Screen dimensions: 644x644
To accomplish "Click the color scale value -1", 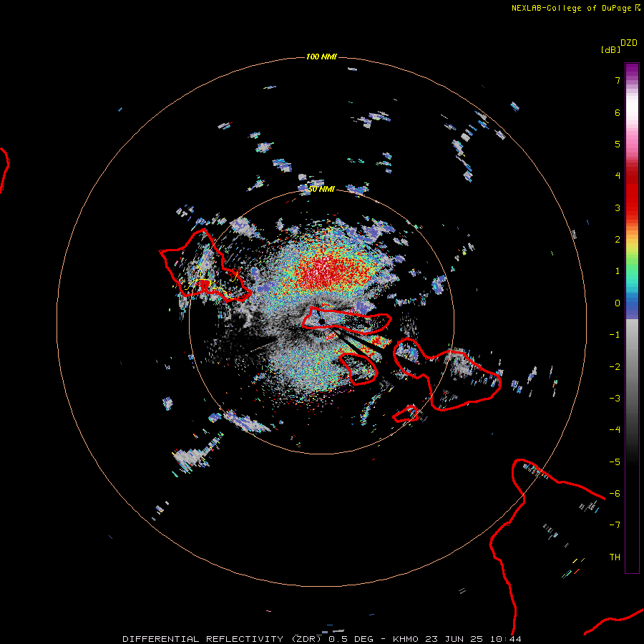I will [615, 335].
